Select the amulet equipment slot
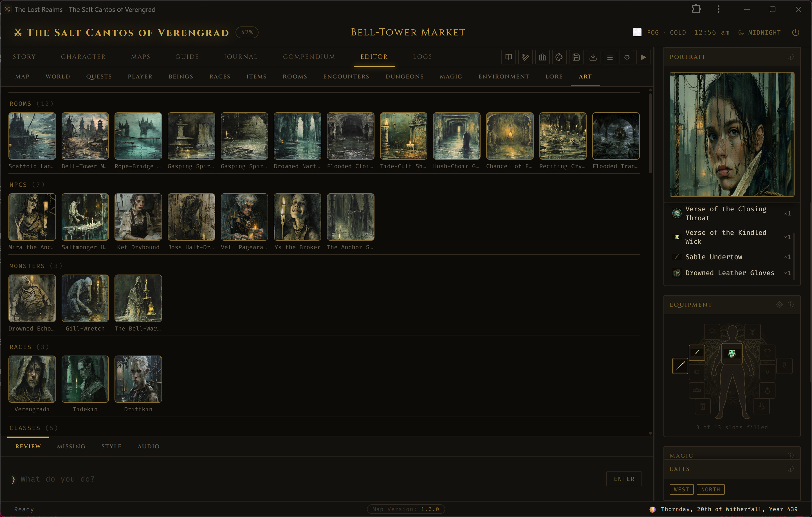This screenshot has height=517, width=812. (753, 332)
